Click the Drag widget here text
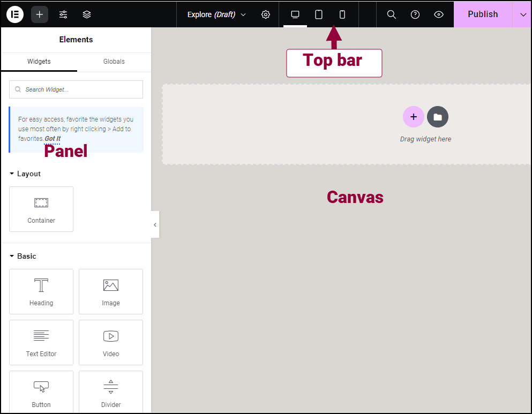 pyautogui.click(x=425, y=139)
